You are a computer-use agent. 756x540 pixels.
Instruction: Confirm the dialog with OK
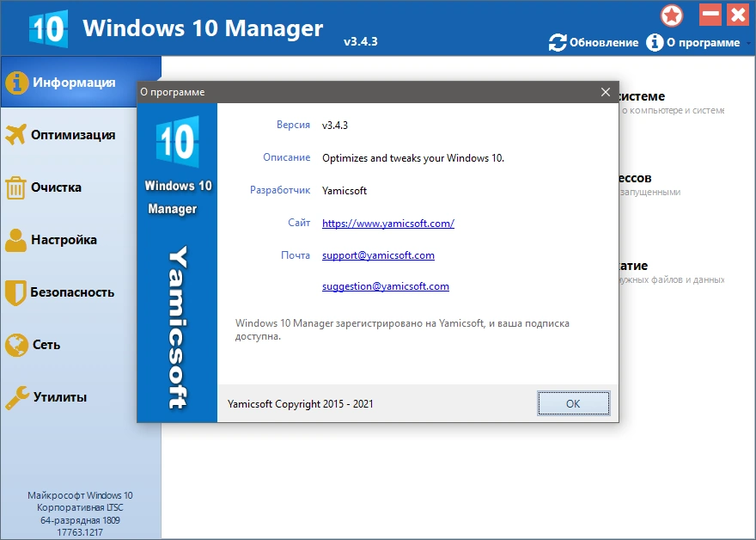tap(573, 403)
